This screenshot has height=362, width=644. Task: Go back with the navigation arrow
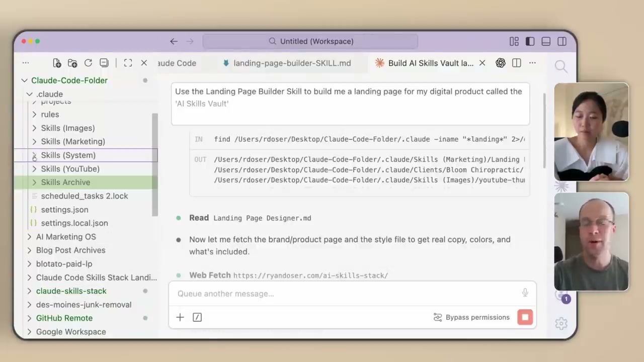[174, 41]
